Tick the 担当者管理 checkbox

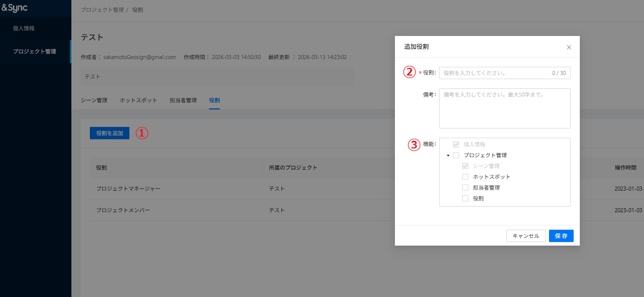point(465,188)
